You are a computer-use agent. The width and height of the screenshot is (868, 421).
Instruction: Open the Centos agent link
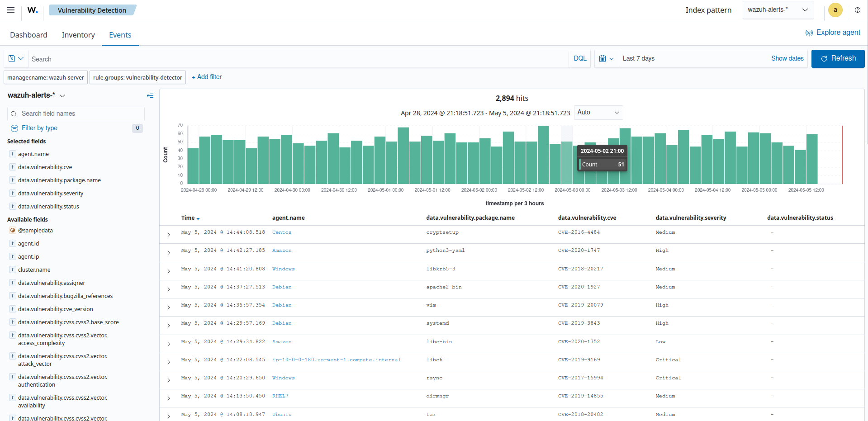click(281, 232)
